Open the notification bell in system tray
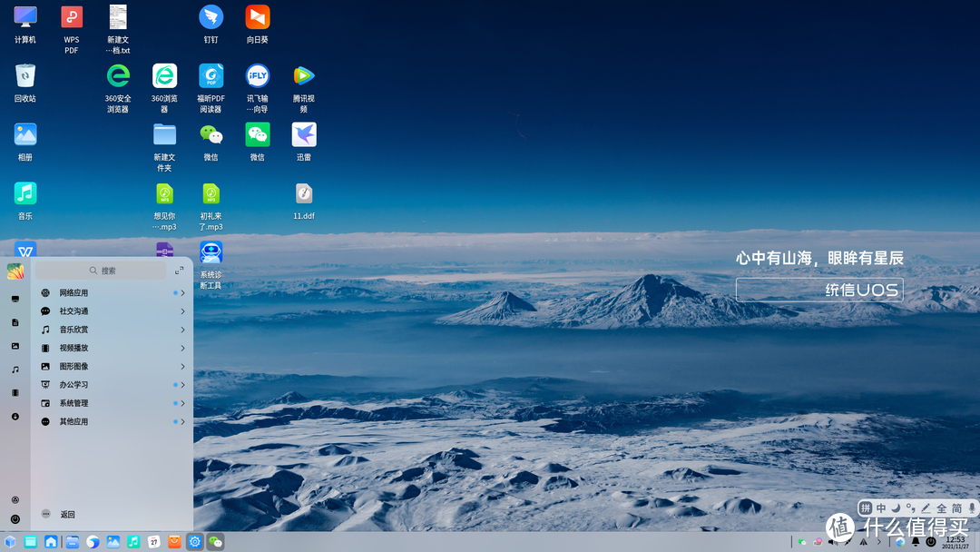980x552 pixels. tap(916, 542)
